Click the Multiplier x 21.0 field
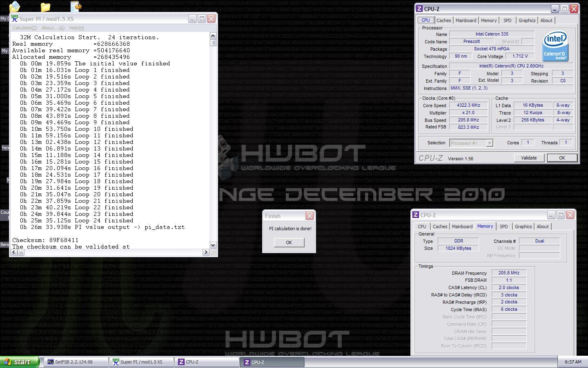Viewport: 588px width, 368px height. [x=468, y=112]
